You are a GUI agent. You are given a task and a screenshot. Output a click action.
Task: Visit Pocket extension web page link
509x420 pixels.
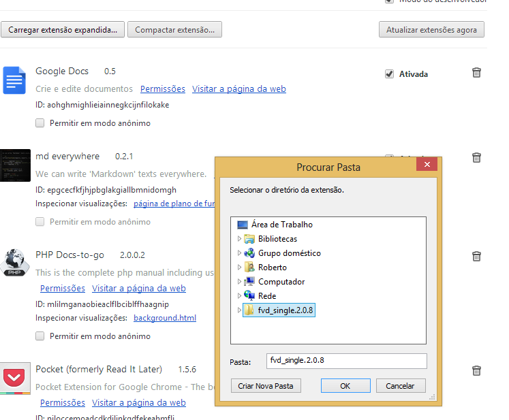pos(139,402)
